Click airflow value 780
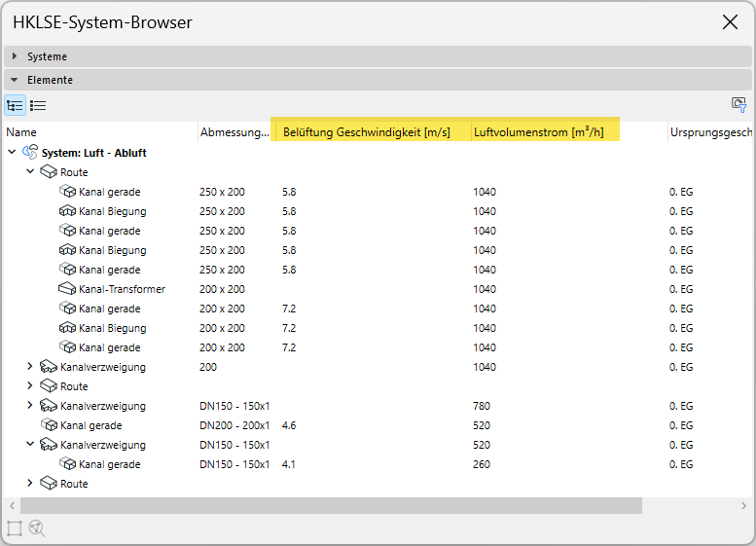Image resolution: width=756 pixels, height=546 pixels. (482, 406)
